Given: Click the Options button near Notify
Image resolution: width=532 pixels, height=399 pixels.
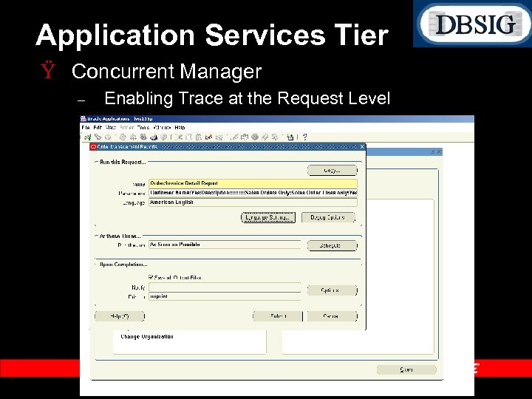Looking at the screenshot, I should (x=332, y=290).
